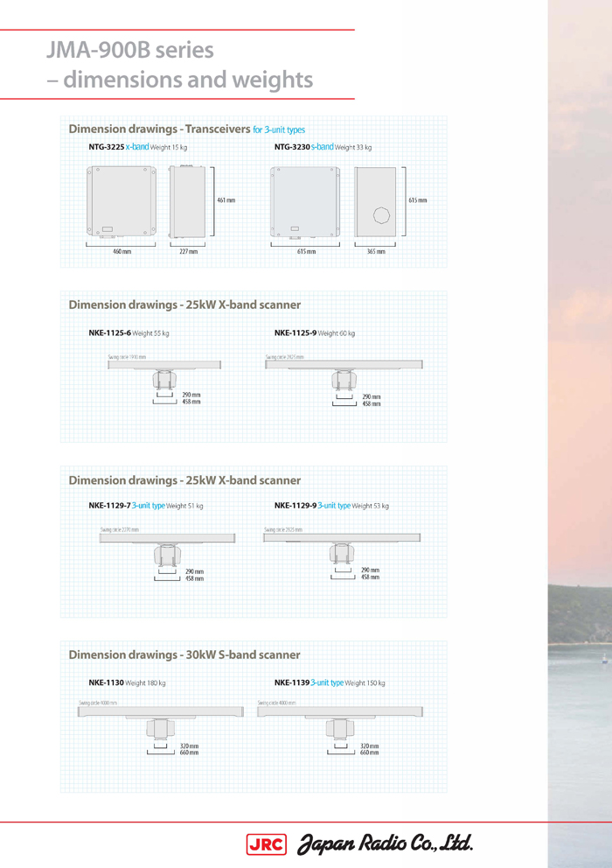Screen dimensions: 612x868
Task: Click the blue "s-band" label beside NTG-3230
Action: coord(323,147)
